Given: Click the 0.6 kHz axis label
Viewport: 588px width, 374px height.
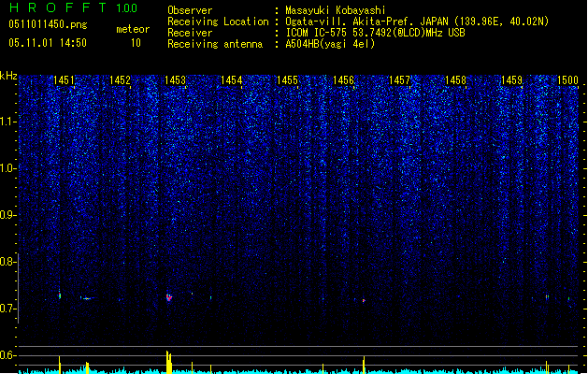Looking at the screenshot, I should tap(7, 355).
